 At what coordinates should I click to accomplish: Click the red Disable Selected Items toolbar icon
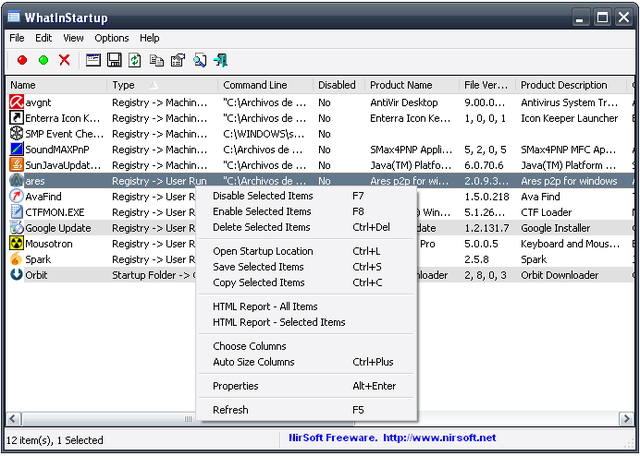(22, 60)
